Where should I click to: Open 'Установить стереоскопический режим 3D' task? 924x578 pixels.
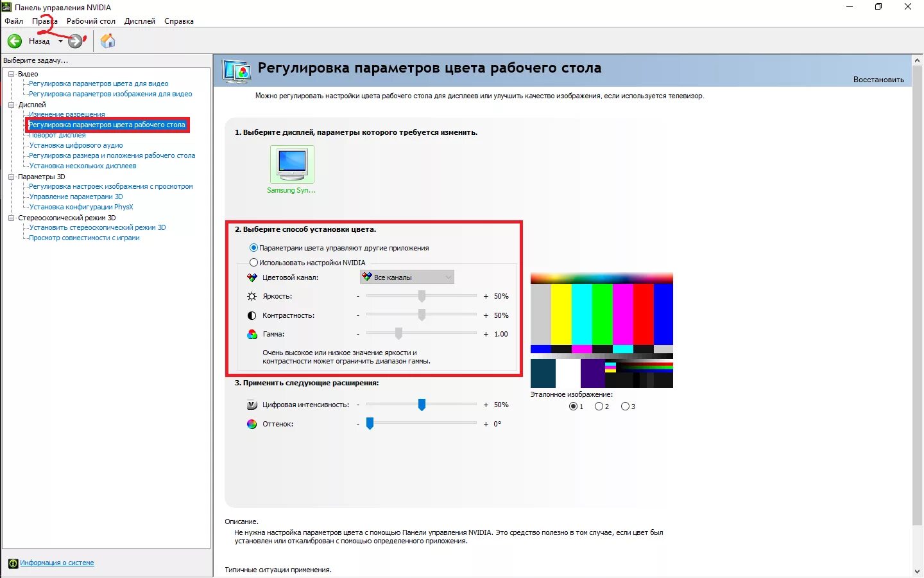pyautogui.click(x=98, y=227)
